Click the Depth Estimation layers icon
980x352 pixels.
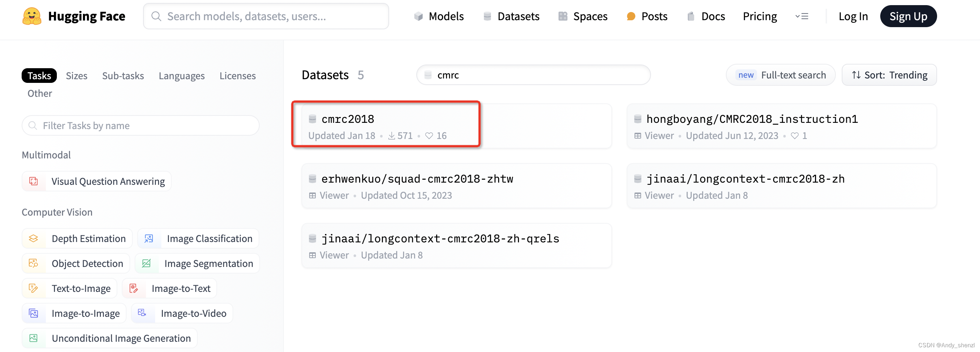33,238
